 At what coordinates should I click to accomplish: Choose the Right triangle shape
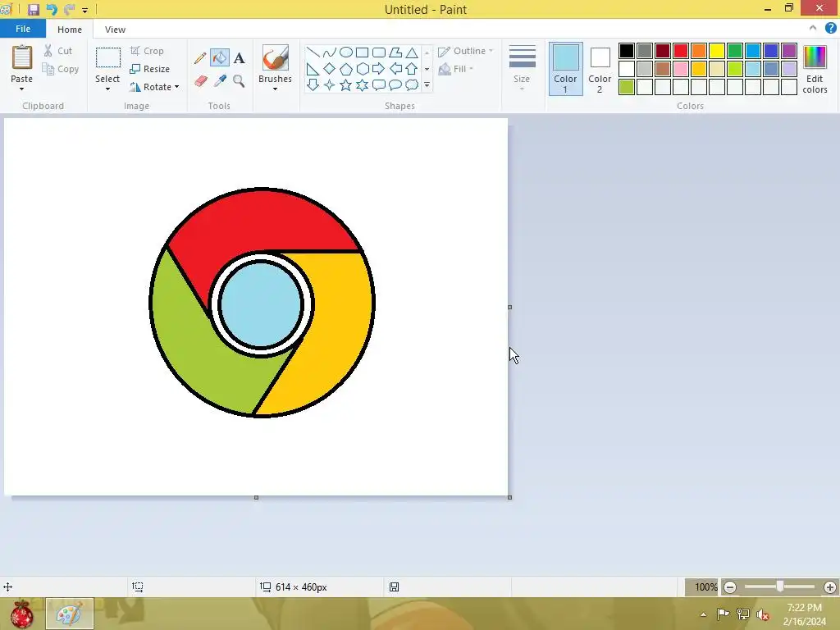pyautogui.click(x=313, y=69)
